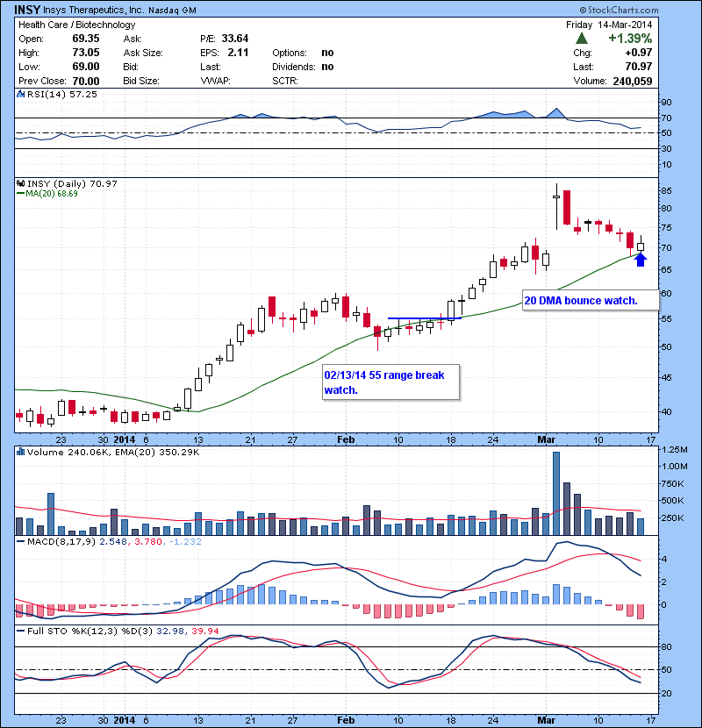Click the MACD(8,17,9) legend label
Image resolution: width=702 pixels, height=728 pixels.
[x=61, y=541]
